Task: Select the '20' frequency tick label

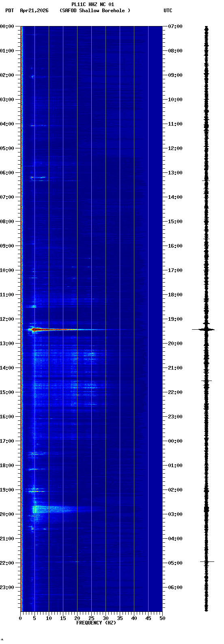Action: (x=77, y=618)
